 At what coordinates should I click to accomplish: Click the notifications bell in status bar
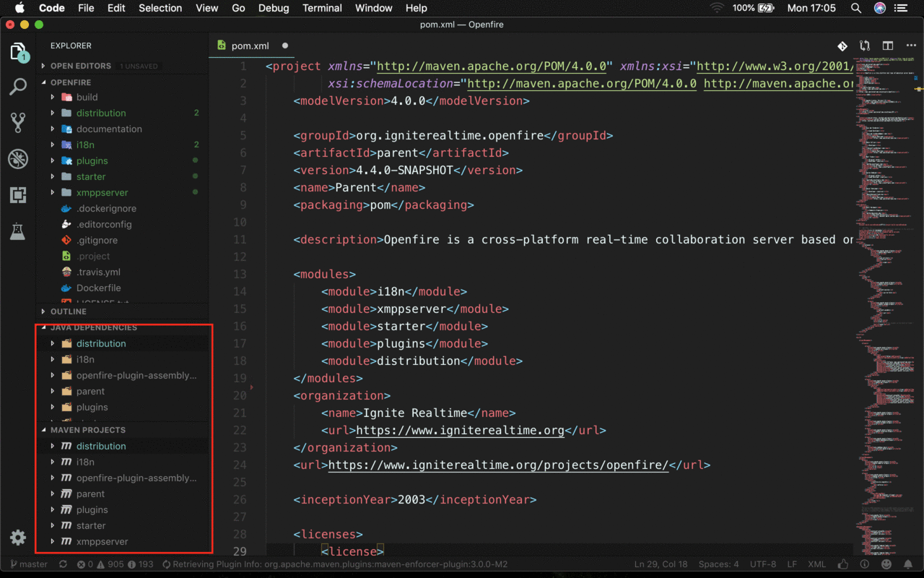coord(907,564)
